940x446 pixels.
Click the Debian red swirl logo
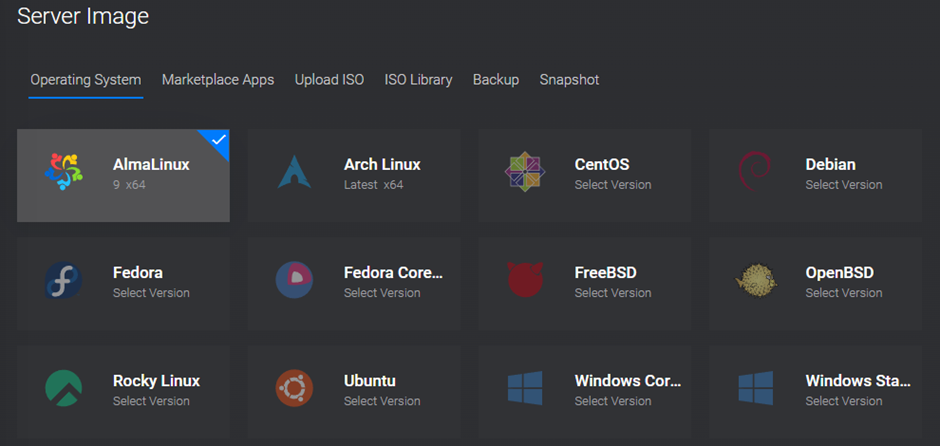pyautogui.click(x=755, y=172)
